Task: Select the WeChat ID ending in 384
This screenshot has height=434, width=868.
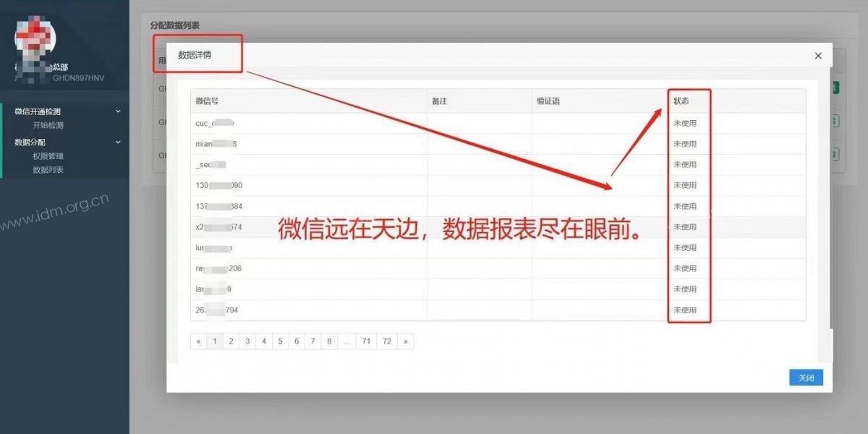Action: coord(218,206)
